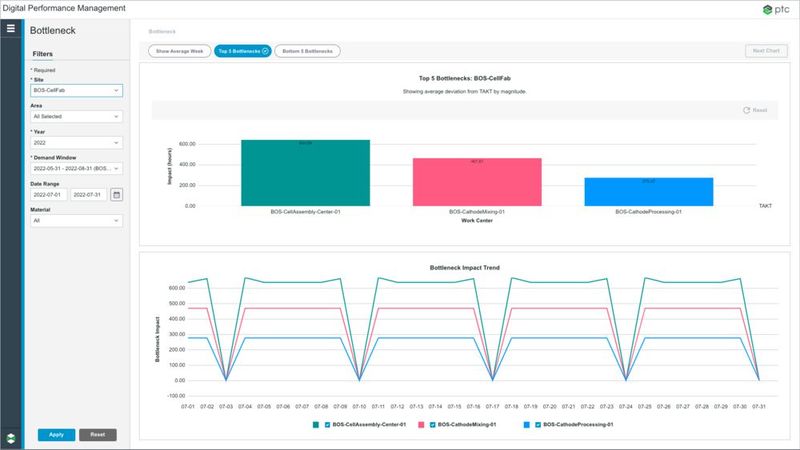Screen dimensions: 800x450
Task: Open the Demand Window dropdown
Action: pyautogui.click(x=76, y=168)
